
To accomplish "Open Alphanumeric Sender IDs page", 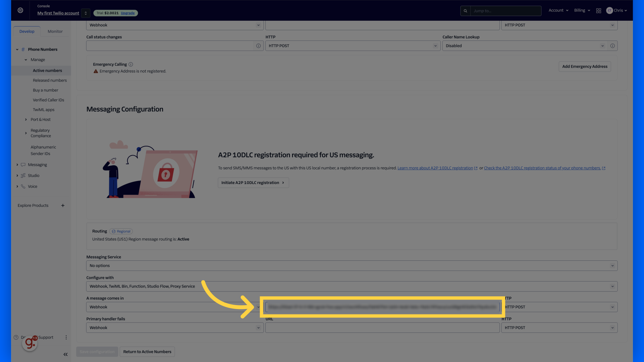I will [43, 150].
